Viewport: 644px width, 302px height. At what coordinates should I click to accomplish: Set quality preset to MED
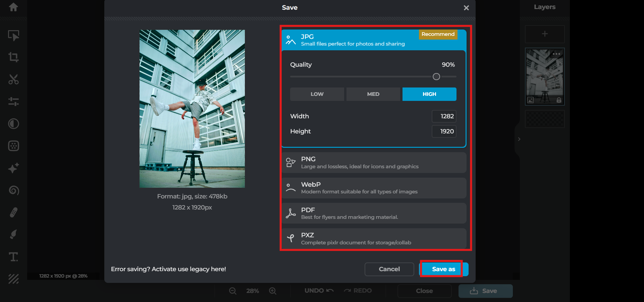pyautogui.click(x=373, y=94)
